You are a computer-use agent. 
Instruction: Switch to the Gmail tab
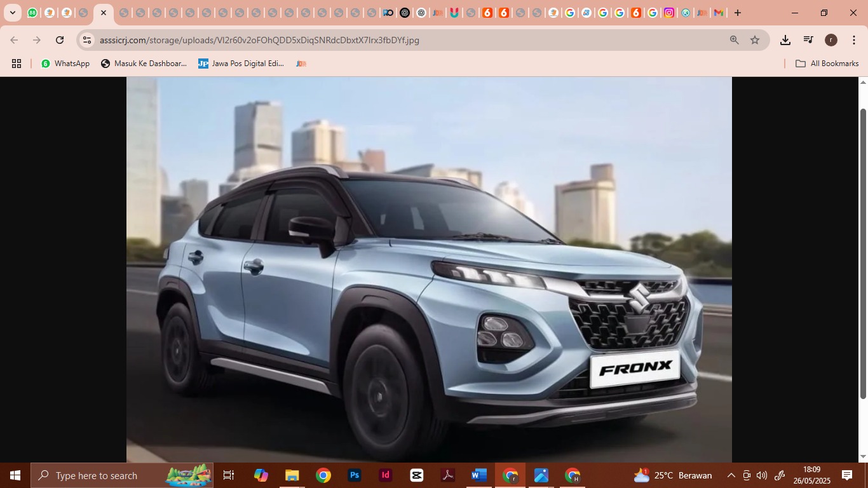click(x=719, y=13)
